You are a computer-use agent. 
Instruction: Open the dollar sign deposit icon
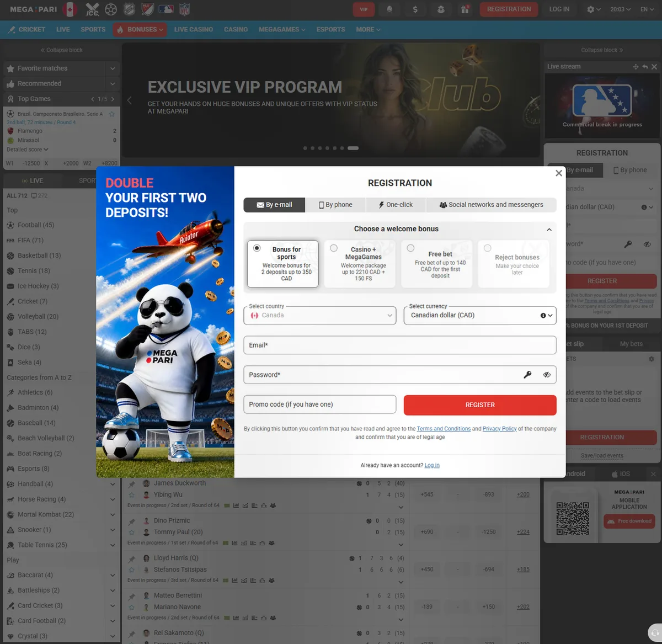(415, 9)
